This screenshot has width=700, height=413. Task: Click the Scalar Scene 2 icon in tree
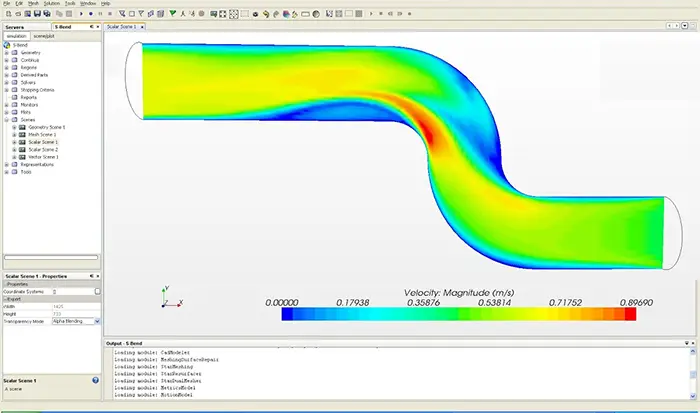tap(23, 149)
